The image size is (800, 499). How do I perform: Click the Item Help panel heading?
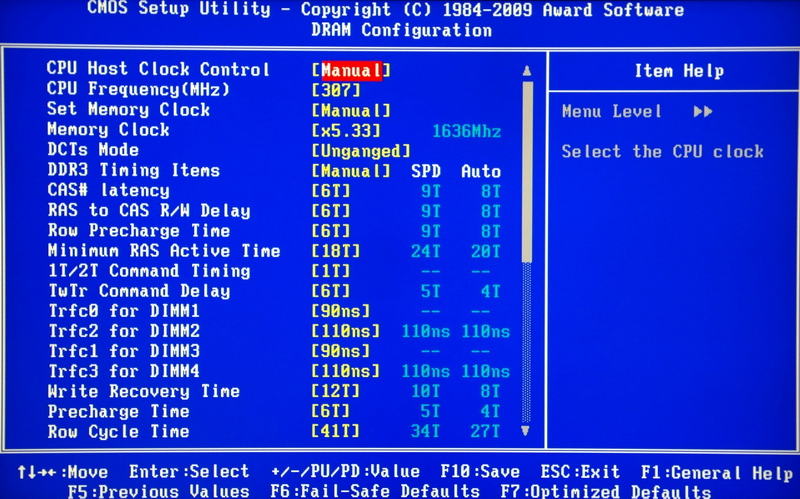679,71
